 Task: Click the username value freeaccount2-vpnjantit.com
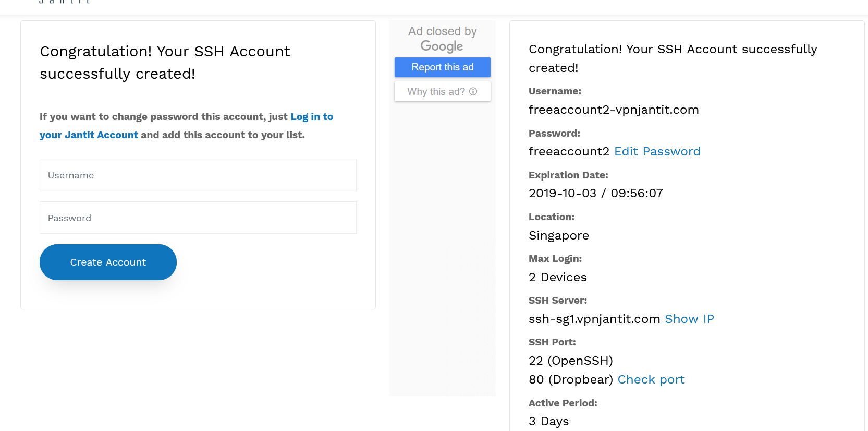pyautogui.click(x=614, y=110)
